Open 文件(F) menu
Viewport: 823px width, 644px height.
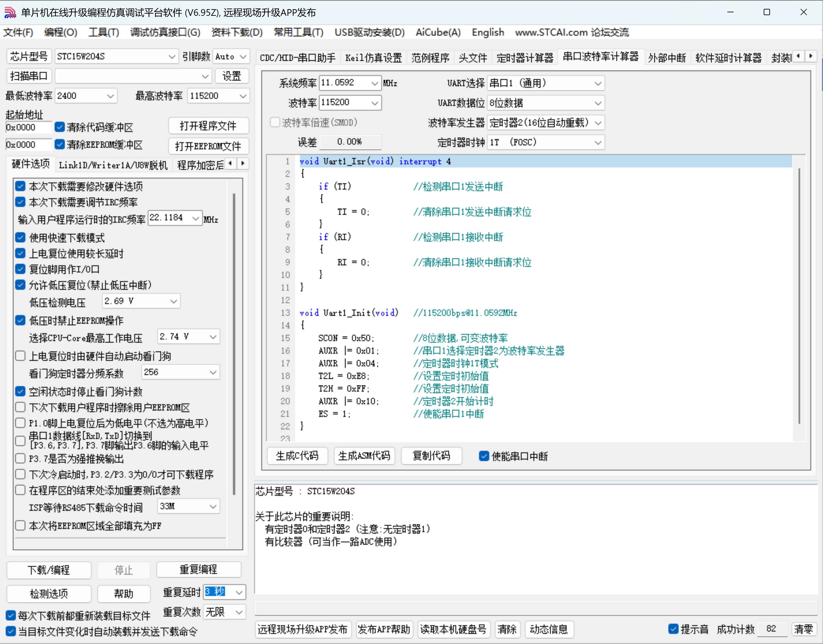tap(19, 33)
